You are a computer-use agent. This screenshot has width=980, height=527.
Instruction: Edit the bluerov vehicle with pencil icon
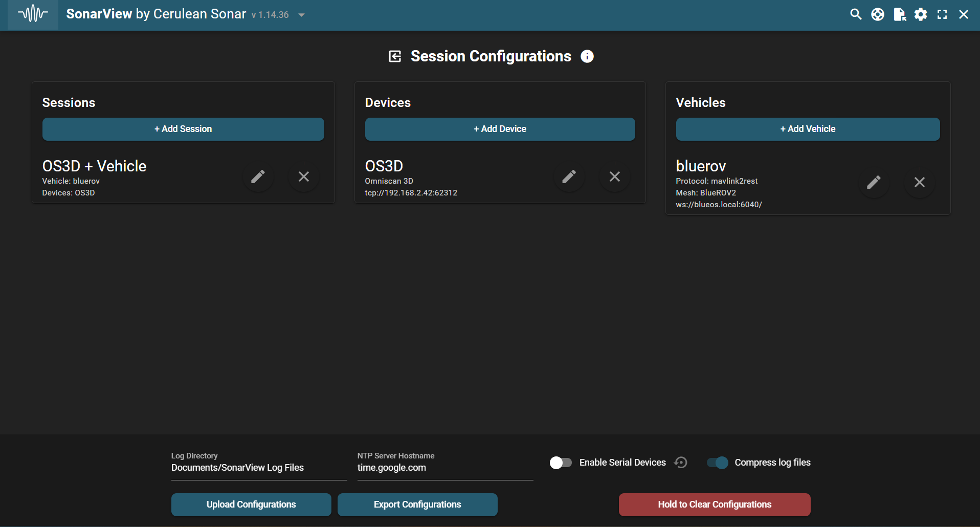(x=874, y=182)
